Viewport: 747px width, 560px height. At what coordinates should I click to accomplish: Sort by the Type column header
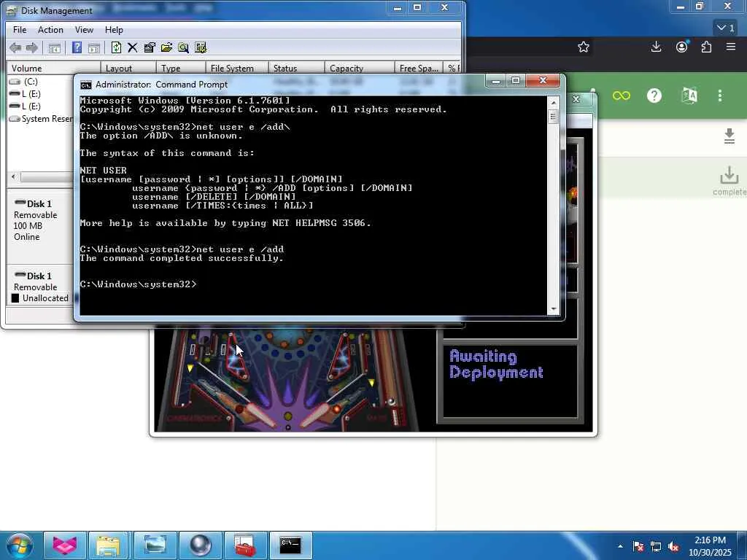click(181, 68)
